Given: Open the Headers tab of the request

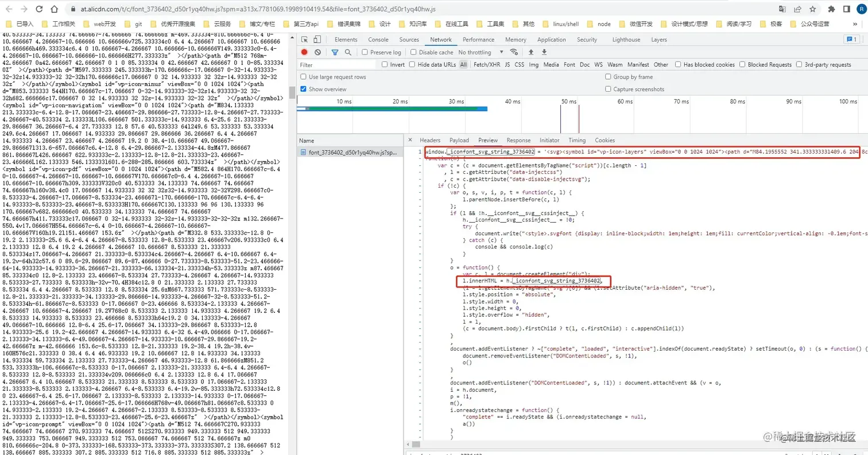Looking at the screenshot, I should (430, 140).
